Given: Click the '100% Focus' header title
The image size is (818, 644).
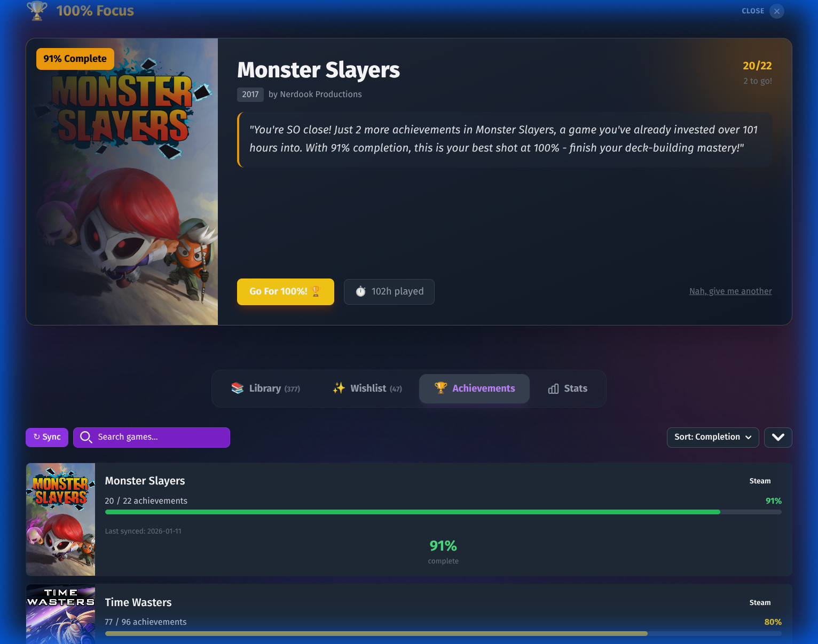Looking at the screenshot, I should pos(95,11).
